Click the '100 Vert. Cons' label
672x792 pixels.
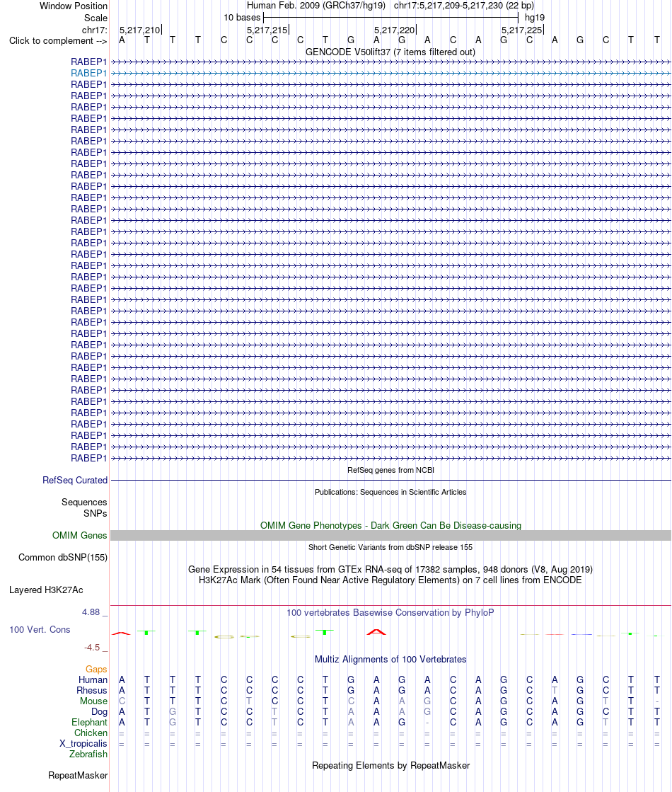tap(40, 630)
